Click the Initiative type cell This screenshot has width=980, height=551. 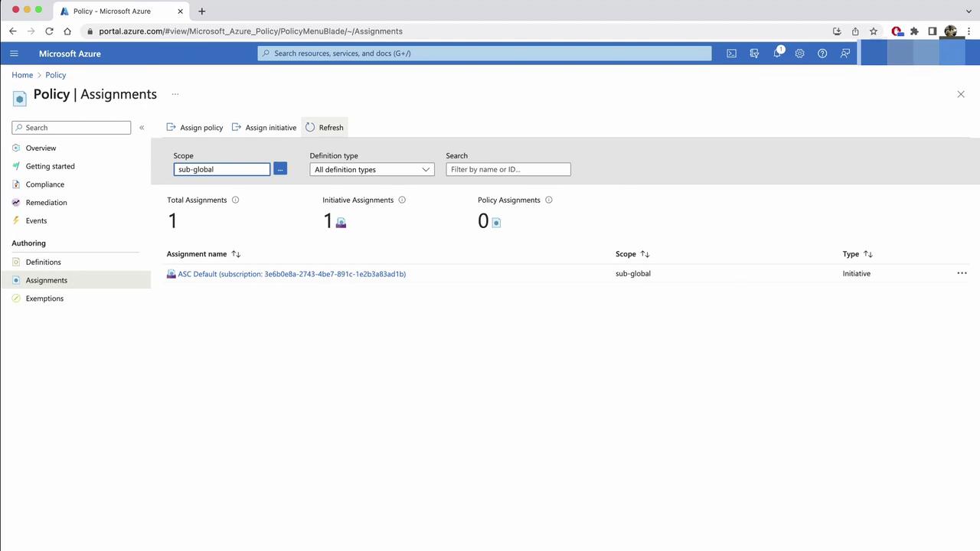point(857,273)
